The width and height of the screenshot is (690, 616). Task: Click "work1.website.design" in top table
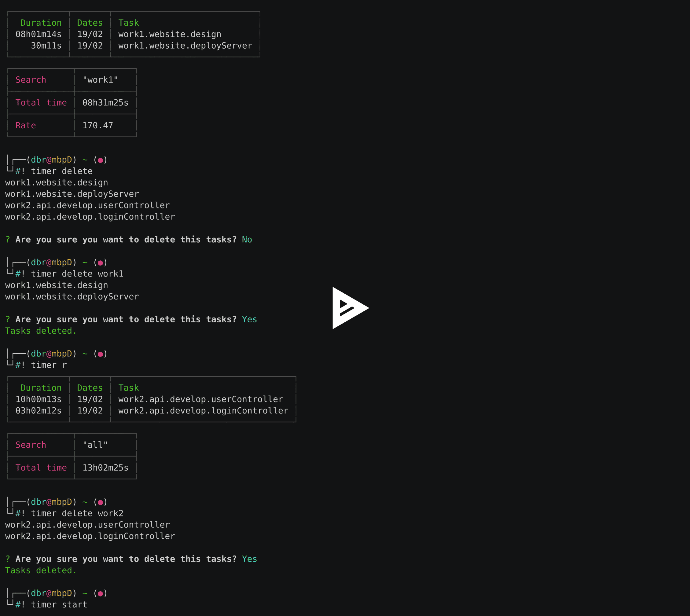click(170, 34)
